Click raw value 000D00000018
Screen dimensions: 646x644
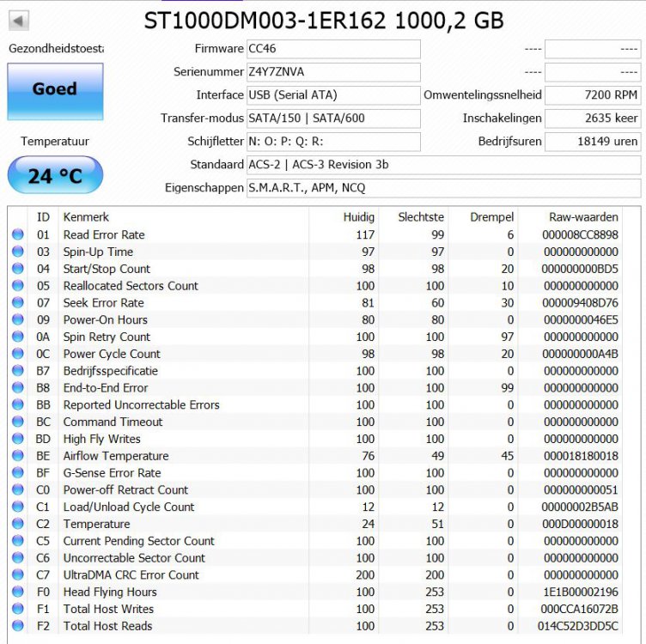pos(580,524)
